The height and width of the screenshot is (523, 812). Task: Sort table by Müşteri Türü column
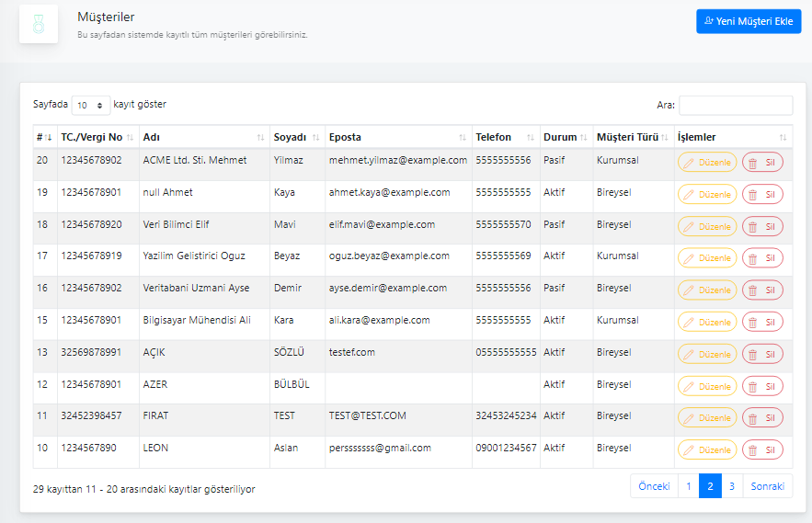pos(633,137)
